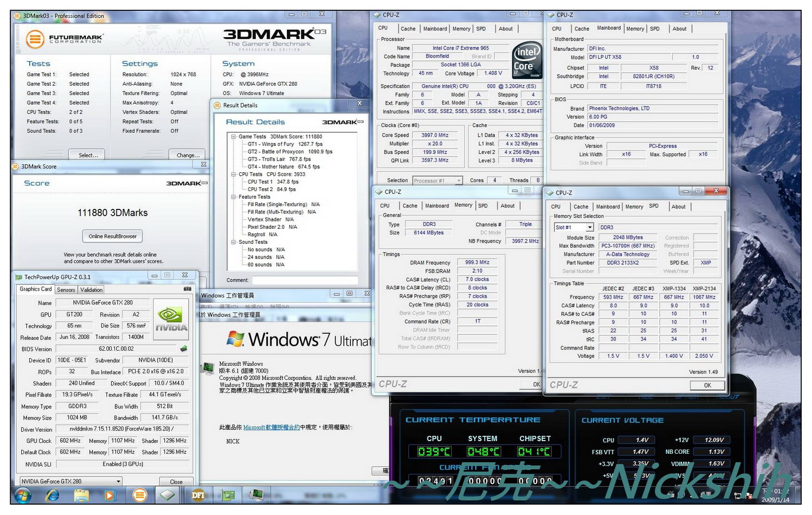Image resolution: width=812 pixels, height=515 pixels.
Task: Click the GPU-Z screenshot camera icon
Action: [x=187, y=289]
